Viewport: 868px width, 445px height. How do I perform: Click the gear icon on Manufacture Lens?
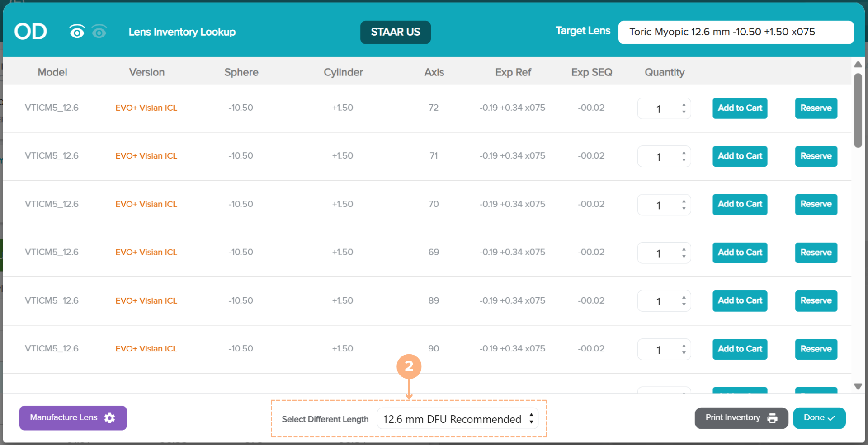point(110,418)
